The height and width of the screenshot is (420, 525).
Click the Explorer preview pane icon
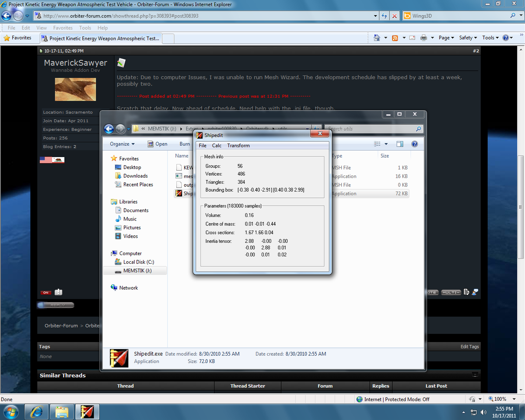pos(400,144)
